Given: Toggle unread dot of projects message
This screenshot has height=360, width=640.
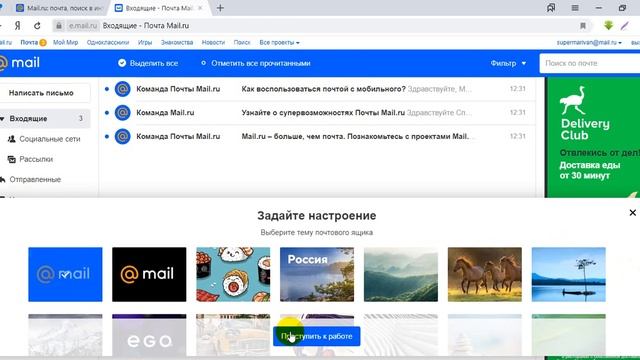Looking at the screenshot, I should coord(107,136).
